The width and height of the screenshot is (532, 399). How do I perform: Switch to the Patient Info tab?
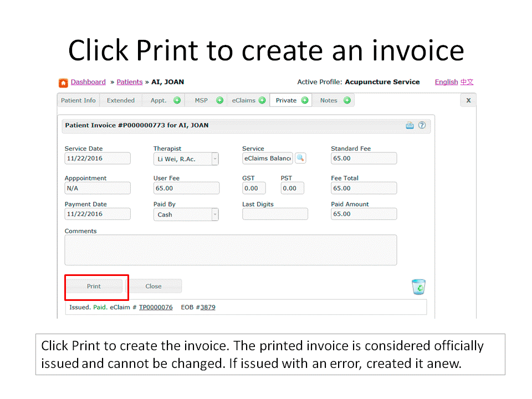78,100
